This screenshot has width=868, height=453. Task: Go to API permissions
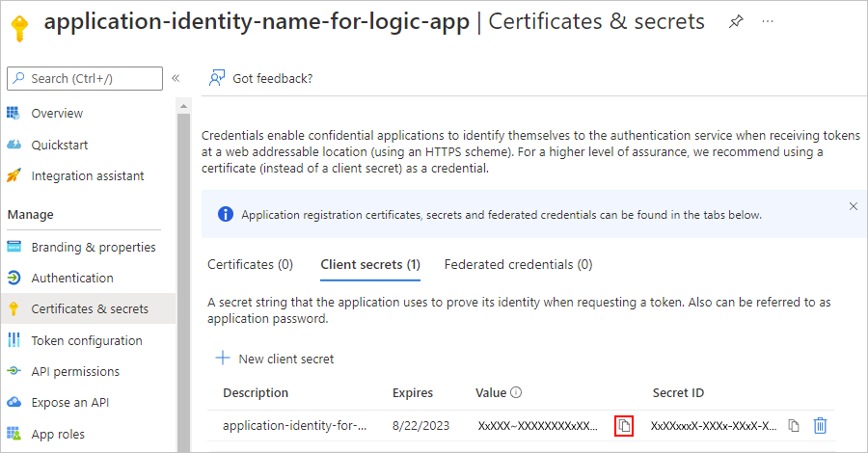[75, 371]
